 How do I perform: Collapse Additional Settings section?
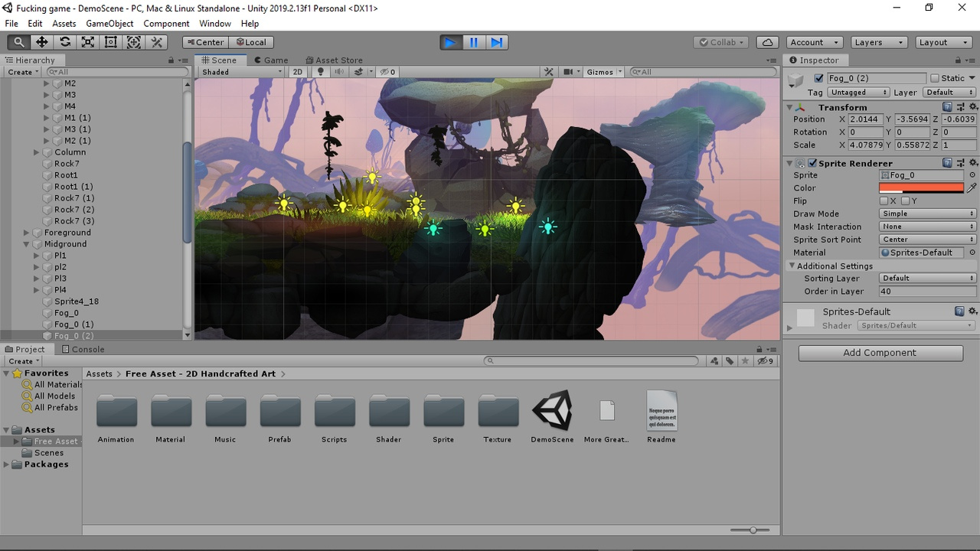[792, 266]
